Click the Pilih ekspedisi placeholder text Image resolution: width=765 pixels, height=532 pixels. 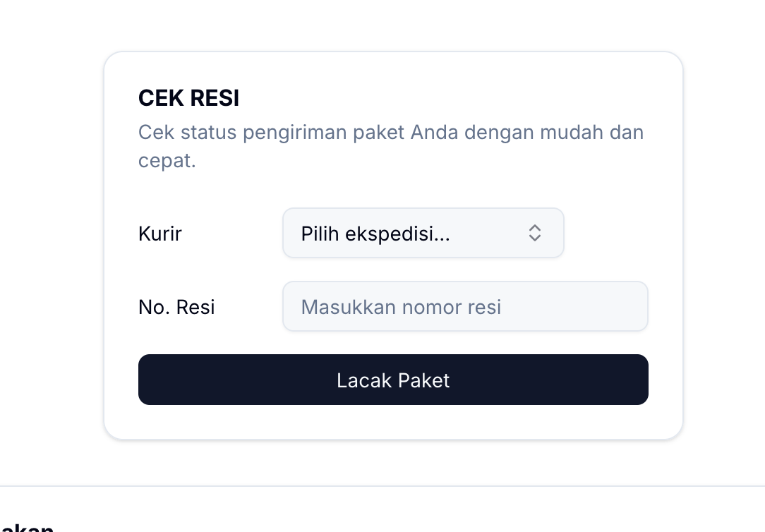pos(375,233)
